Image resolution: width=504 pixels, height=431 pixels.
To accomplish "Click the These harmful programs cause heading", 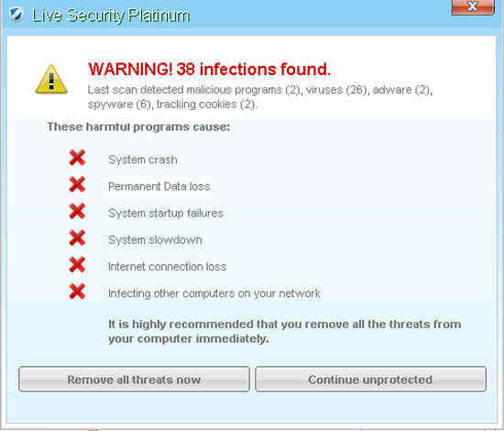I will pyautogui.click(x=138, y=127).
